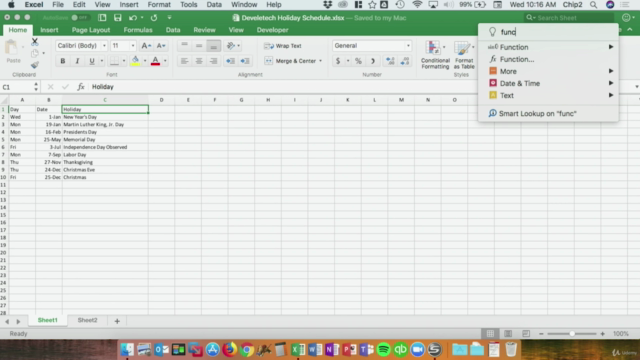The width and height of the screenshot is (640, 360).
Task: Align text to the right
Action: (x=213, y=61)
